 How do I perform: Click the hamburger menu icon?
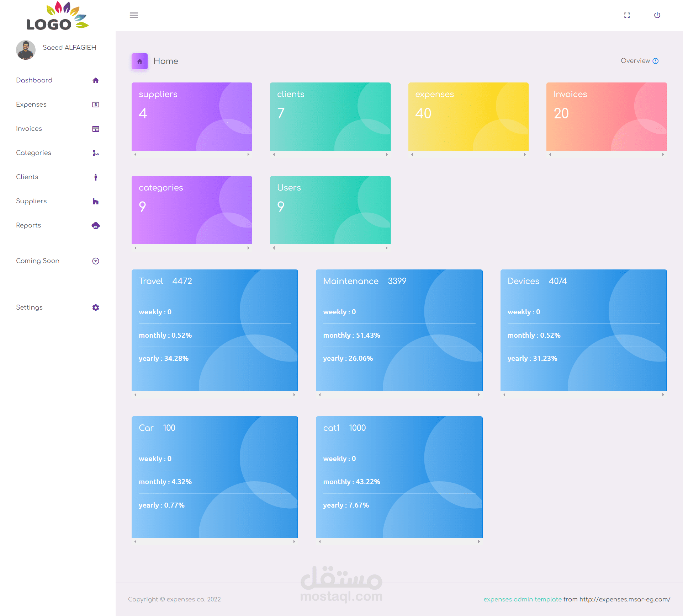coord(134,15)
